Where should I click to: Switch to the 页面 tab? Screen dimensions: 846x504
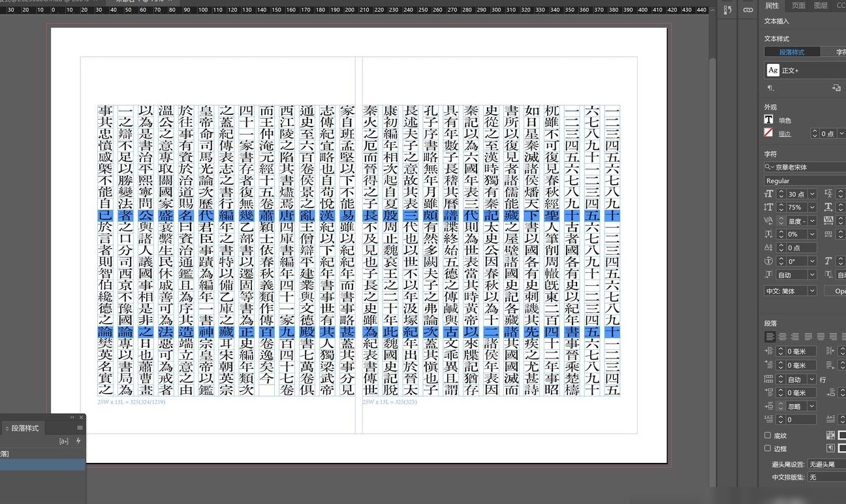pos(798,5)
